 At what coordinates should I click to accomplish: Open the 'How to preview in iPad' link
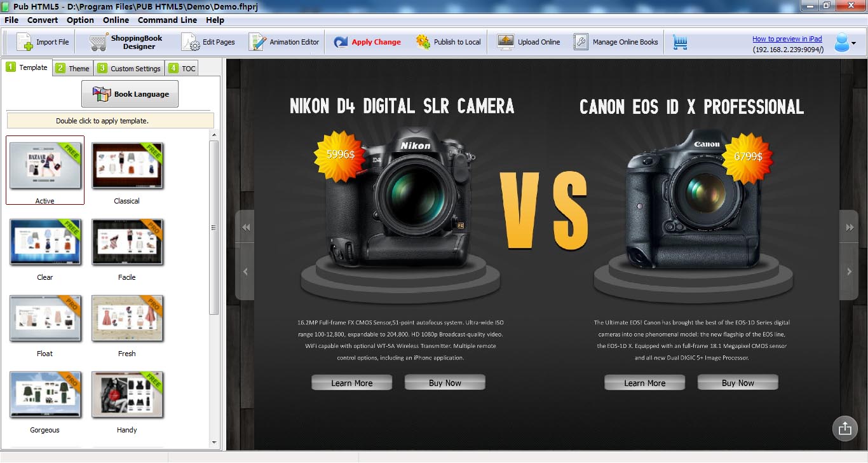(787, 39)
